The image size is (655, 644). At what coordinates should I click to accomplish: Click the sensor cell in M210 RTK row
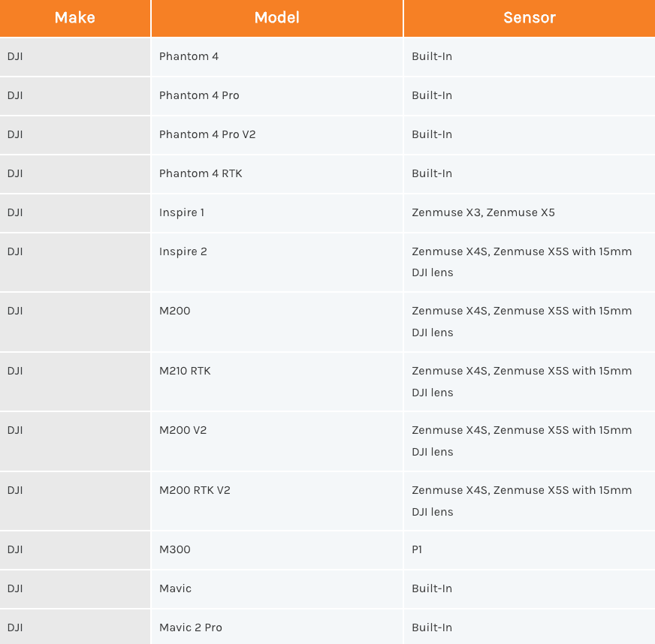pyautogui.click(x=530, y=381)
